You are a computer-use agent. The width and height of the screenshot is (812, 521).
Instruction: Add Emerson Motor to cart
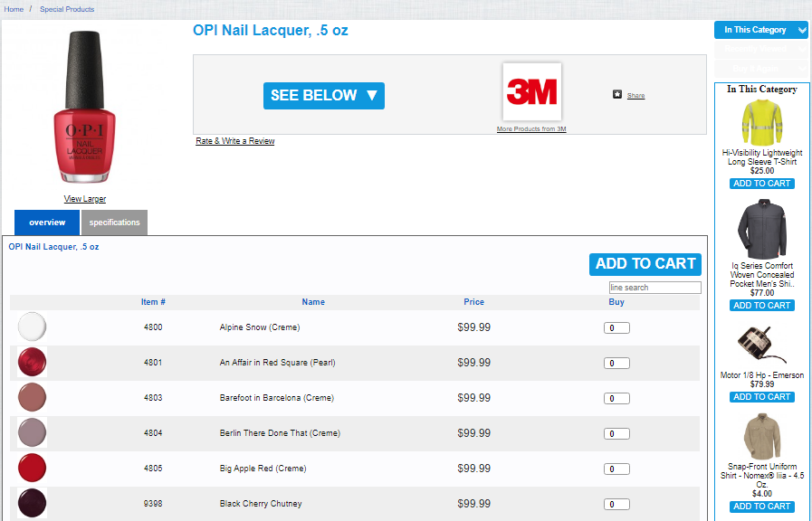762,397
